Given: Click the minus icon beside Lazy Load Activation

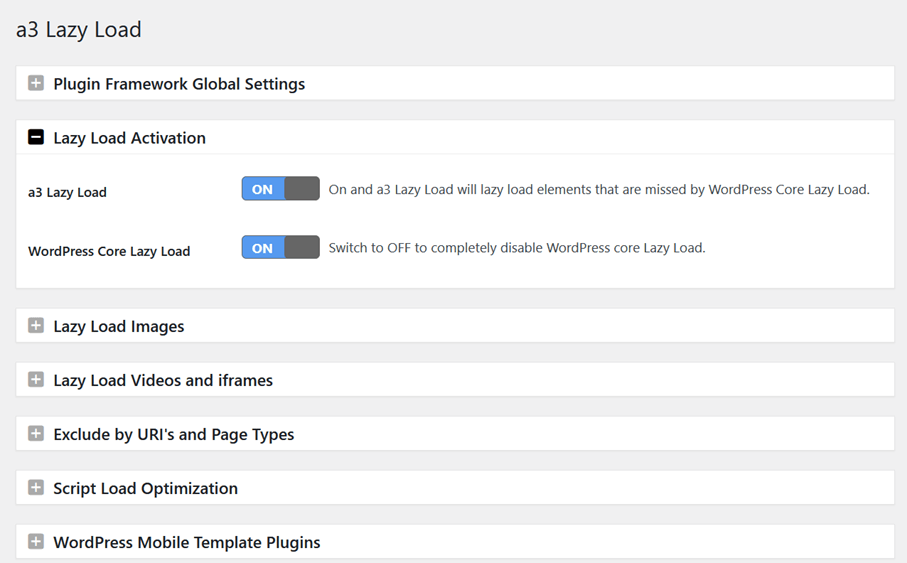Looking at the screenshot, I should click(x=36, y=137).
